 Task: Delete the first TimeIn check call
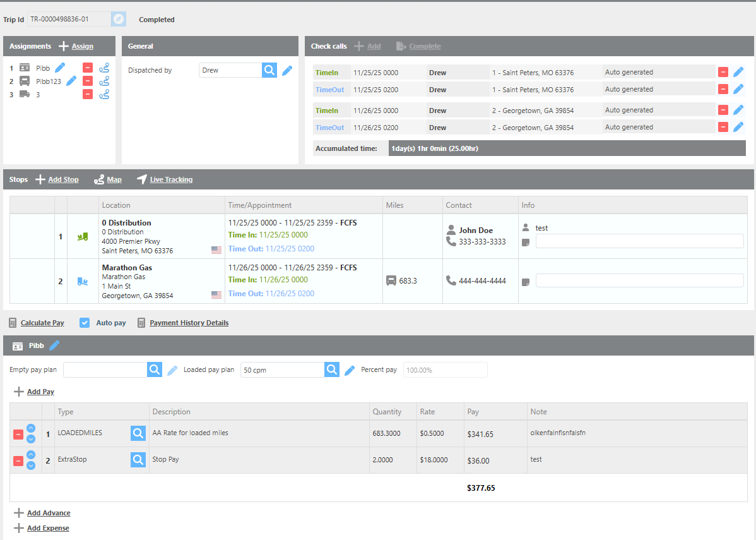pyautogui.click(x=723, y=72)
